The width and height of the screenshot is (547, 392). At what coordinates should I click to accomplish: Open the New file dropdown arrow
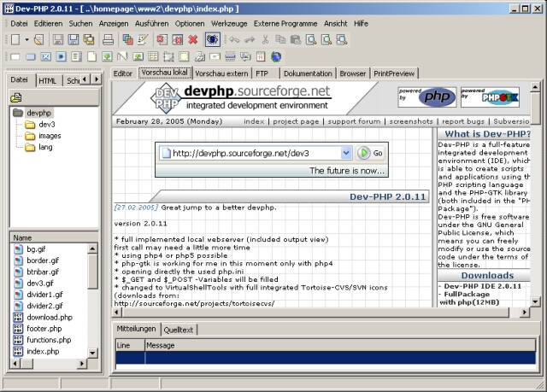coord(26,39)
